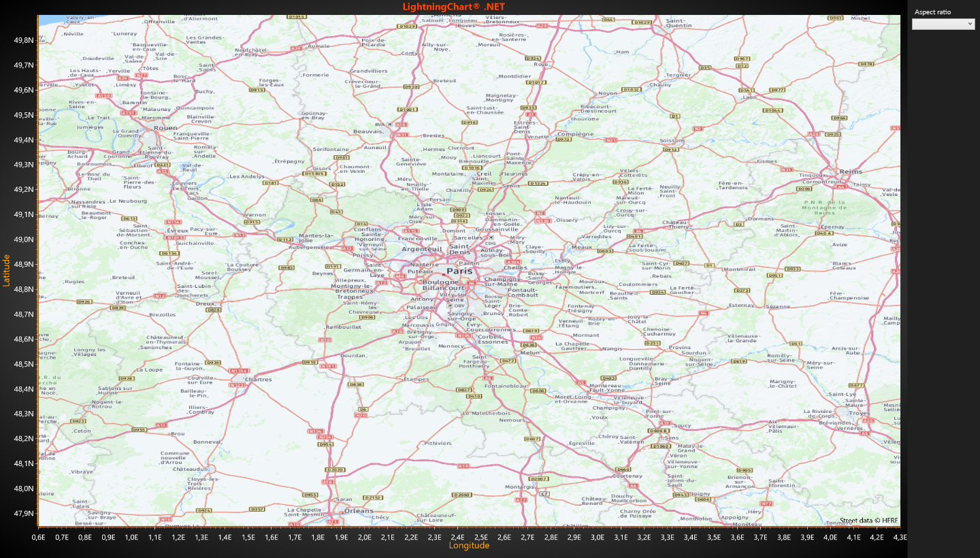Click the 48,5N latitude tick label
The width and height of the screenshot is (980, 558).
(24, 364)
